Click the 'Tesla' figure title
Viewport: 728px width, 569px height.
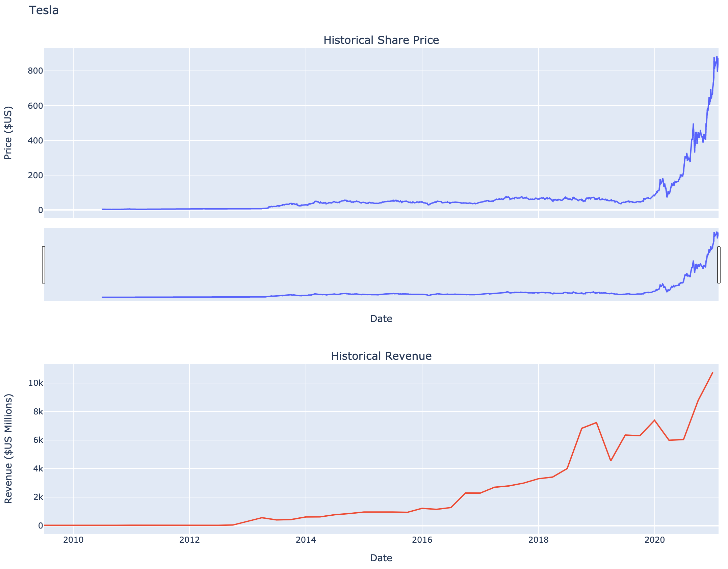click(x=44, y=10)
